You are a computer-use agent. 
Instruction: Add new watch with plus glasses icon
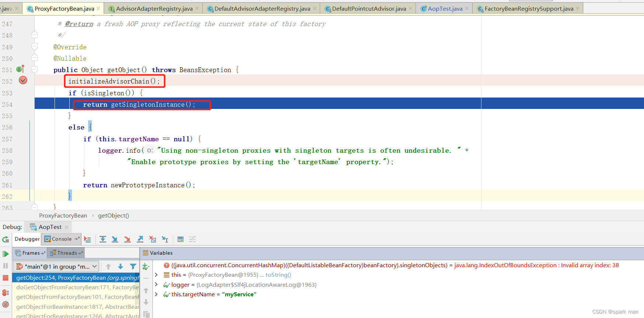tap(146, 266)
